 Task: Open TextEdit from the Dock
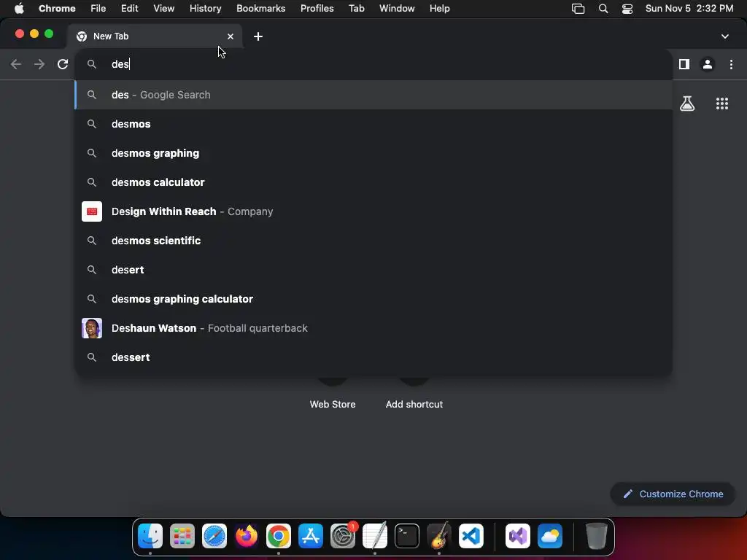click(375, 536)
